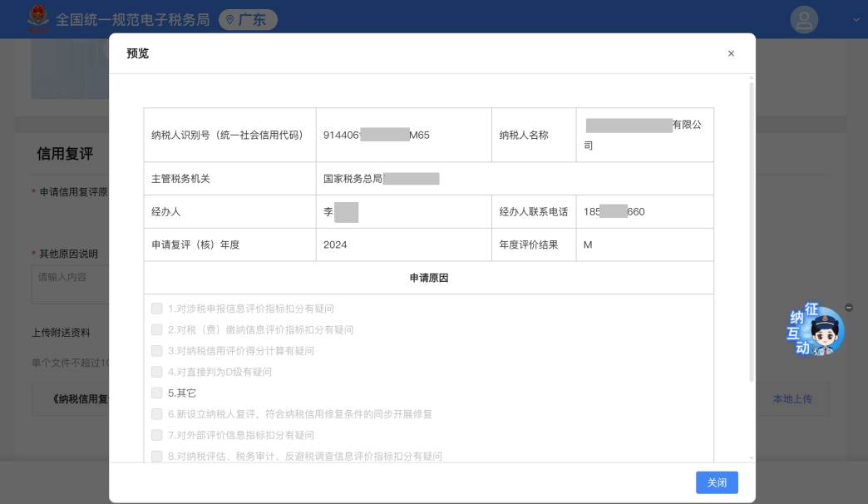Minimize the 征纳互动 floating widget
This screenshot has height=504, width=868.
pyautogui.click(x=848, y=308)
